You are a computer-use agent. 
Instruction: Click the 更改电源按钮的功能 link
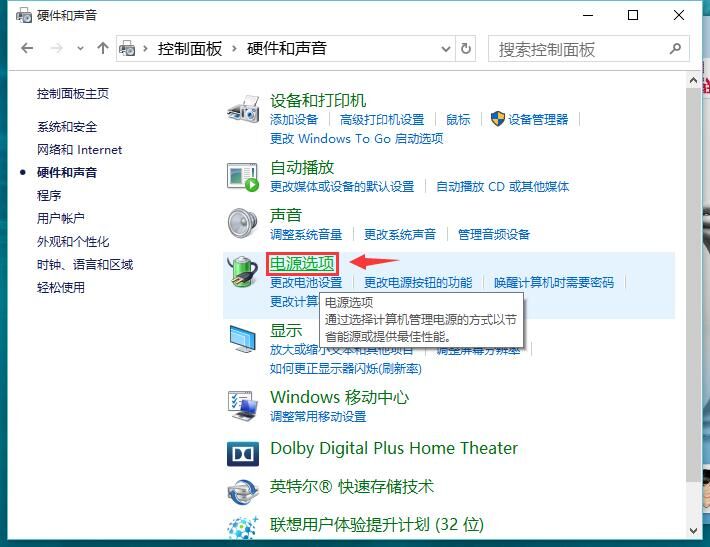pos(417,282)
